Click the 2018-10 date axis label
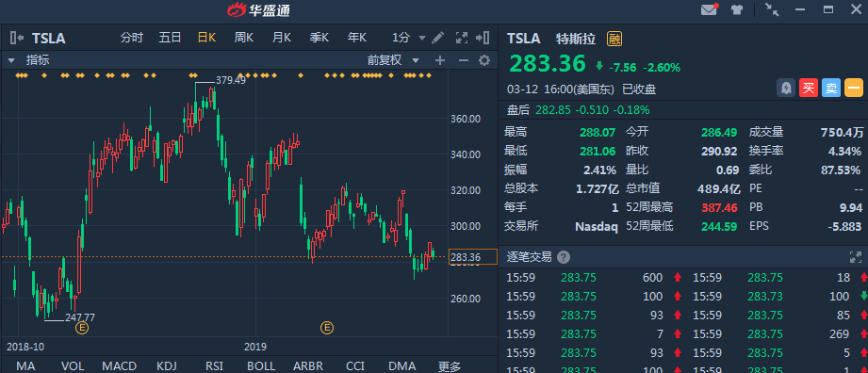This screenshot has height=373, width=868. 25,347
